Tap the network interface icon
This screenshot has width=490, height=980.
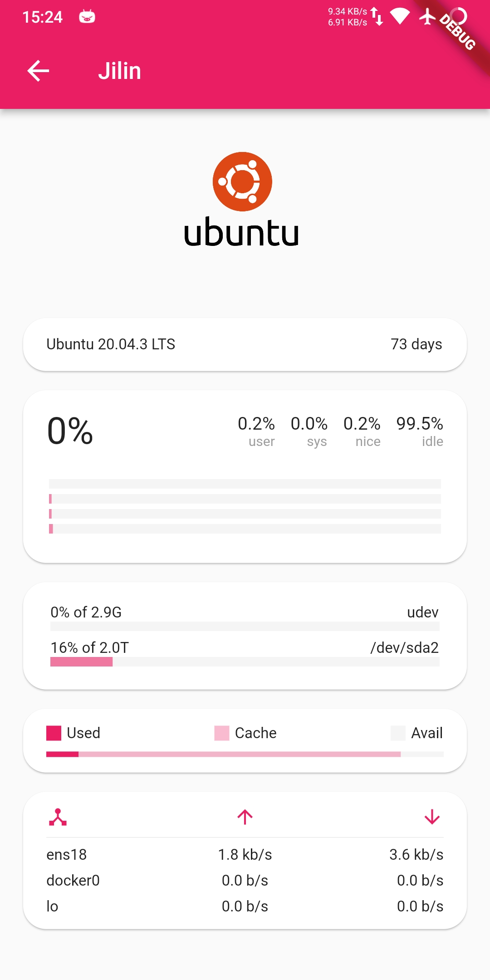[58, 817]
